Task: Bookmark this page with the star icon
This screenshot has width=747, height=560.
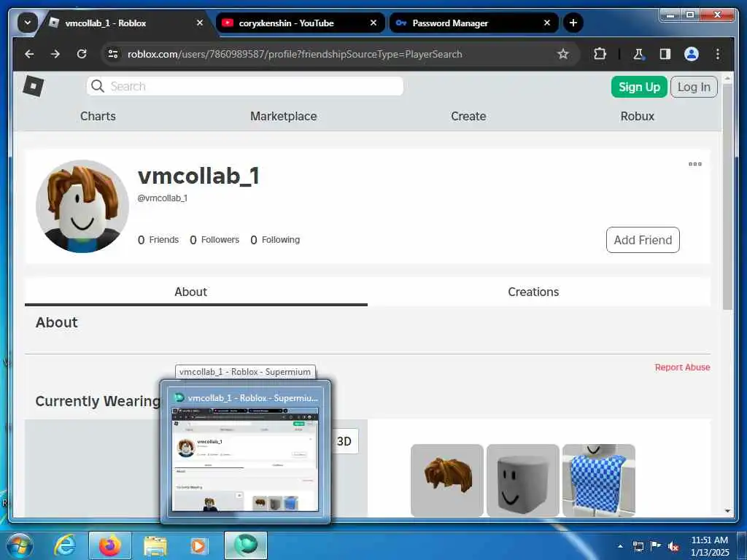Action: pos(562,54)
